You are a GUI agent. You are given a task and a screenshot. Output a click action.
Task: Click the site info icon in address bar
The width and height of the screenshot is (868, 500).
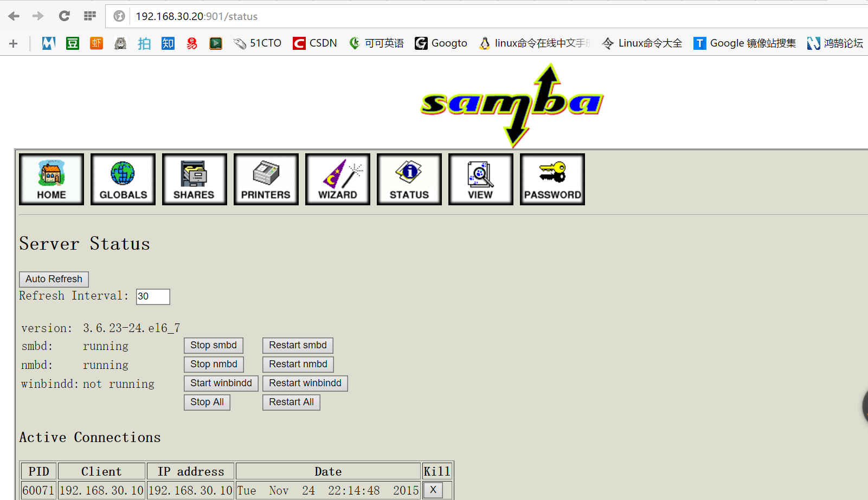[119, 16]
